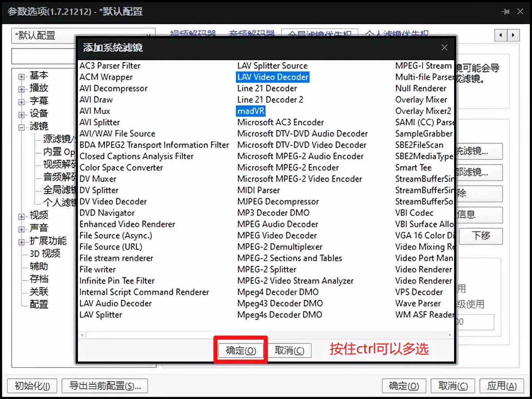Select 3D 视频 in the settings tree

(x=45, y=253)
